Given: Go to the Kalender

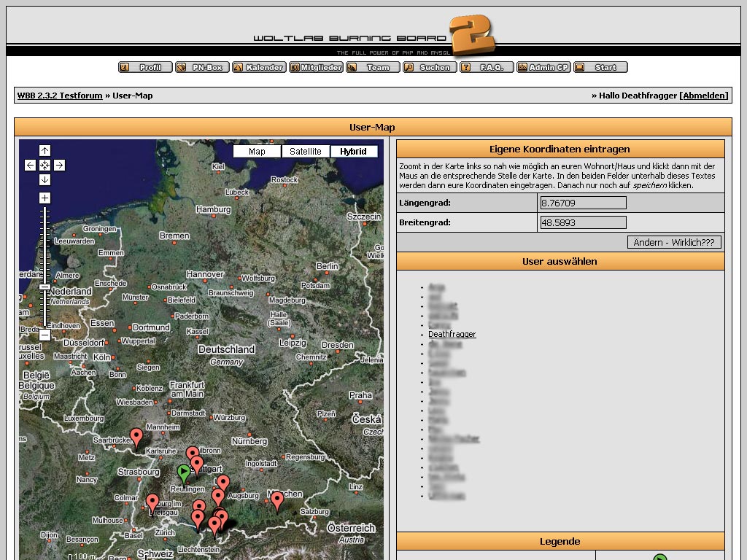Looking at the screenshot, I should (259, 68).
